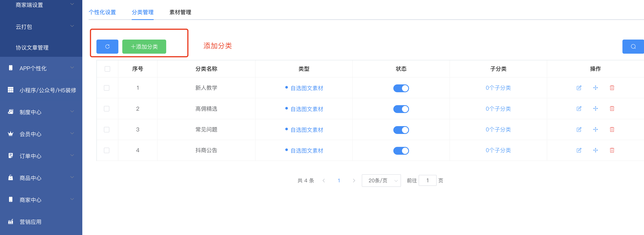644x235 pixels.
Task: Click the 共 4 条 total count text
Action: pyautogui.click(x=306, y=181)
